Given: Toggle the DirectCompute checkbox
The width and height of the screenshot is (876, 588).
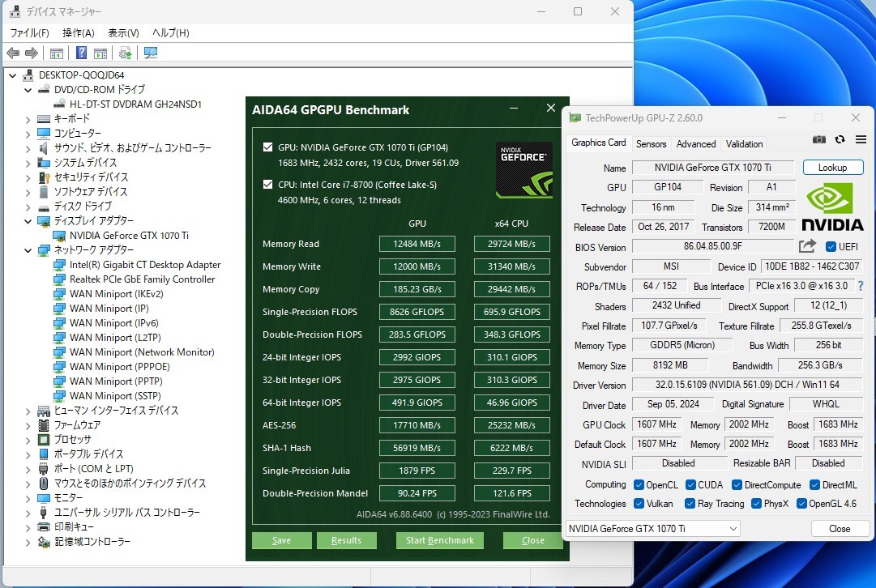Looking at the screenshot, I should [737, 484].
